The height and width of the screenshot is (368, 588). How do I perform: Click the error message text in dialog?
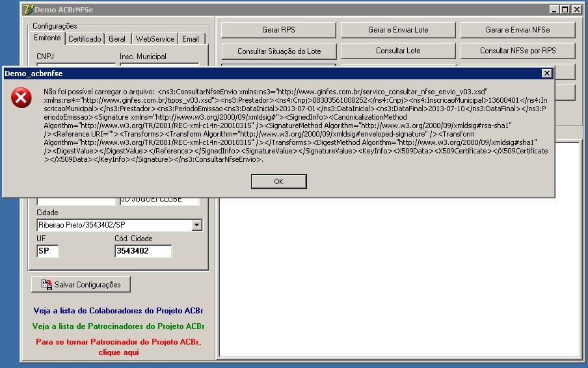(295, 125)
